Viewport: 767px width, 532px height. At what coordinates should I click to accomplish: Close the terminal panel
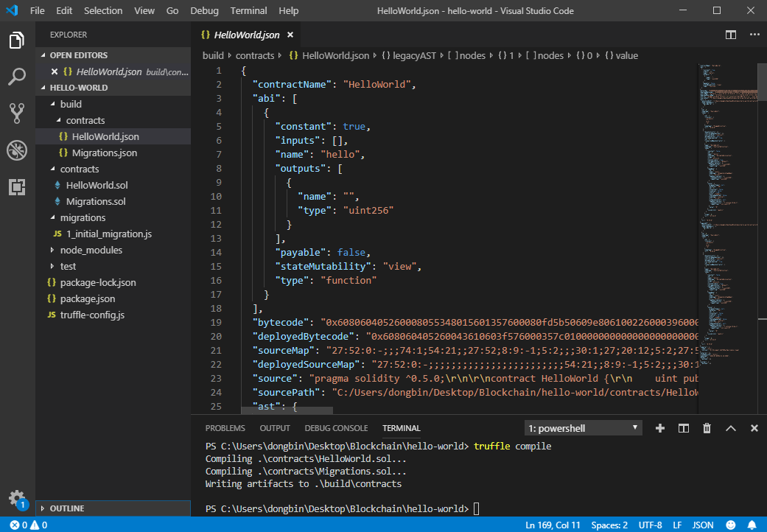[x=754, y=428]
